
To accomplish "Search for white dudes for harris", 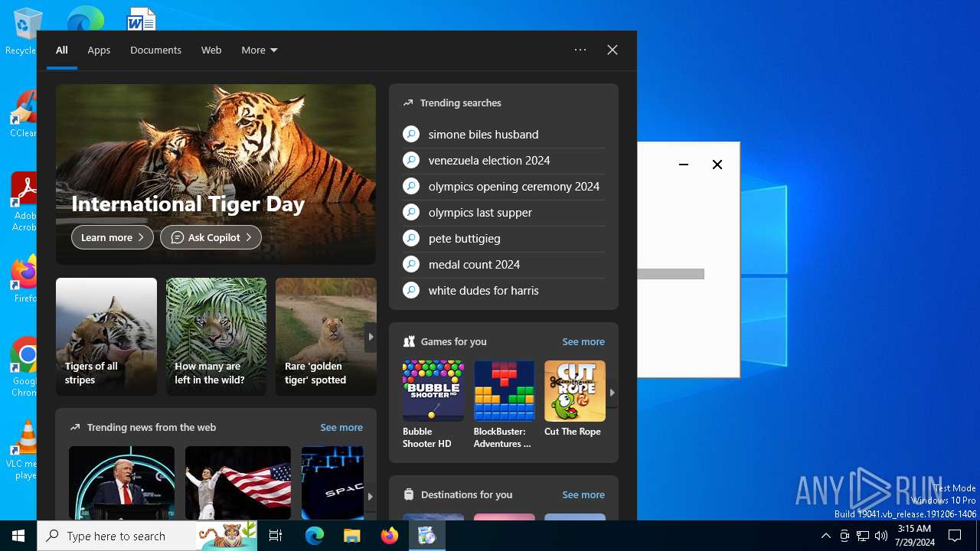I will [504, 290].
